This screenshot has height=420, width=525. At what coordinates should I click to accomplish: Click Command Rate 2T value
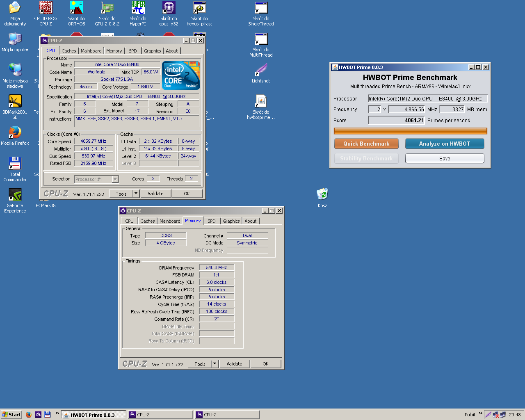pyautogui.click(x=217, y=319)
